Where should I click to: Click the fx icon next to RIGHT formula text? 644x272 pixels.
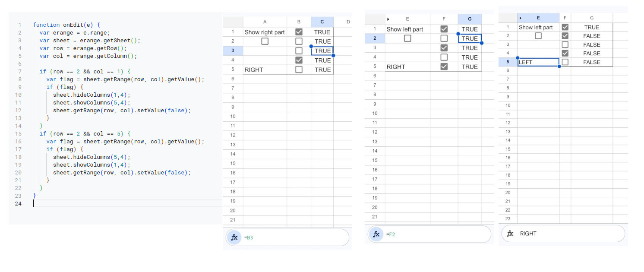[510, 234]
